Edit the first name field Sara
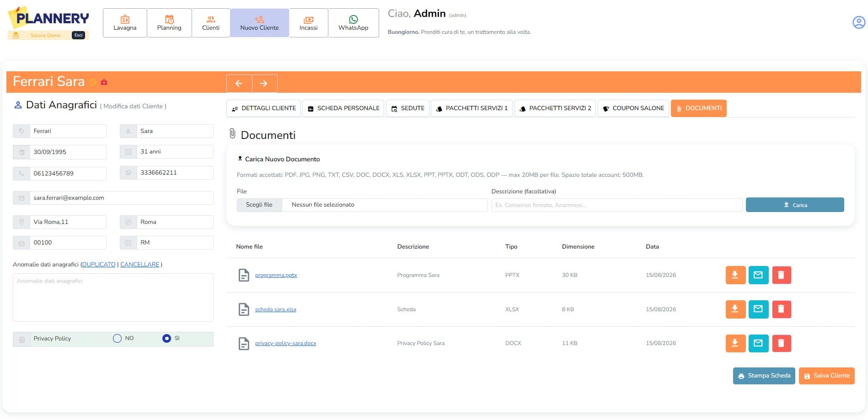 tap(175, 131)
